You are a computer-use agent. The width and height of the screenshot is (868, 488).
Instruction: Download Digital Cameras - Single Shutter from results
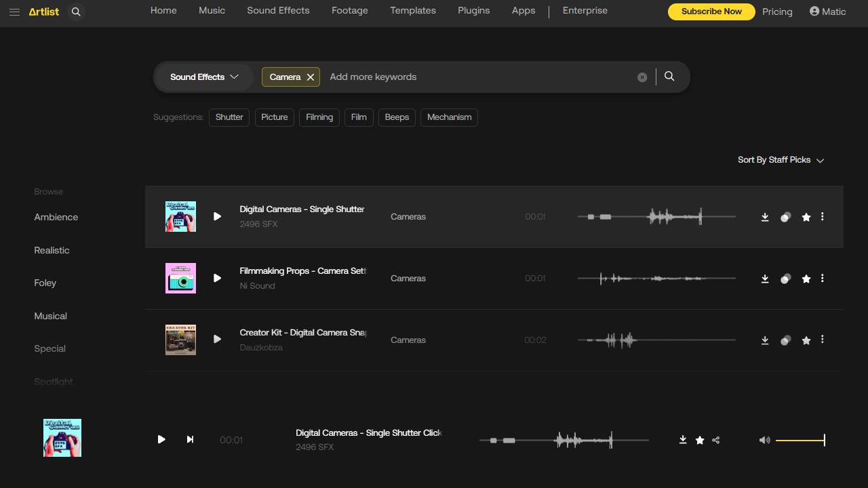(x=765, y=217)
